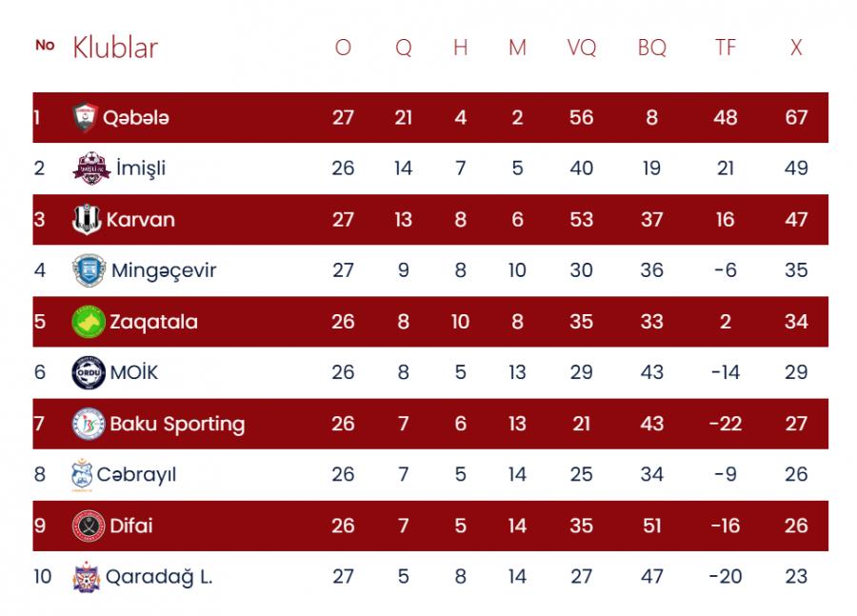Select the Baku Sporting club logo
This screenshot has width=857, height=616.
point(89,424)
